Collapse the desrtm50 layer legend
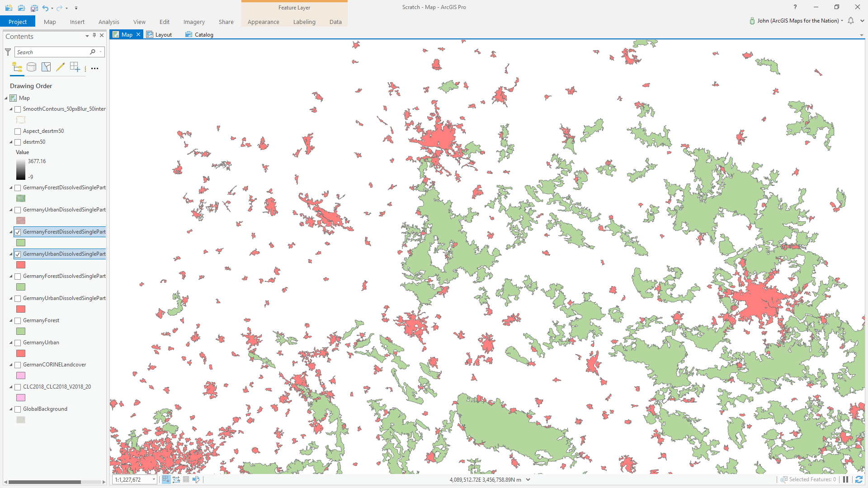Screen dimensions: 868x488 [11, 142]
